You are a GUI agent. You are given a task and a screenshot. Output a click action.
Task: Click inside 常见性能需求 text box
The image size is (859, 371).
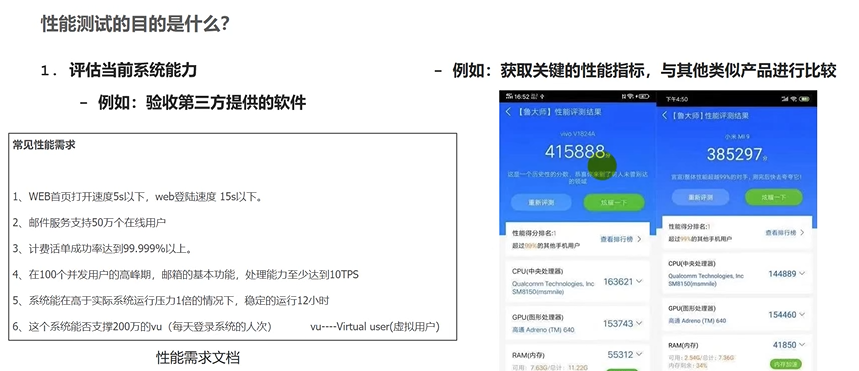232,237
